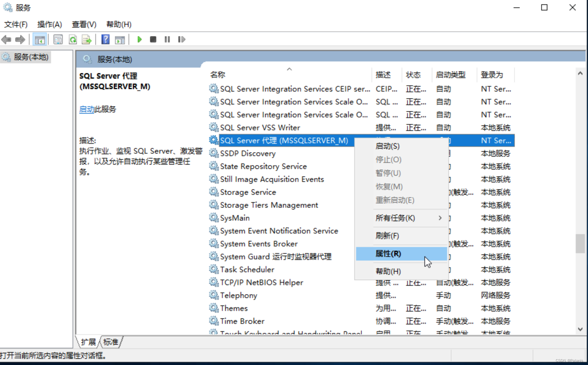Click the Stop service square icon
The image size is (588, 365).
pyautogui.click(x=153, y=39)
